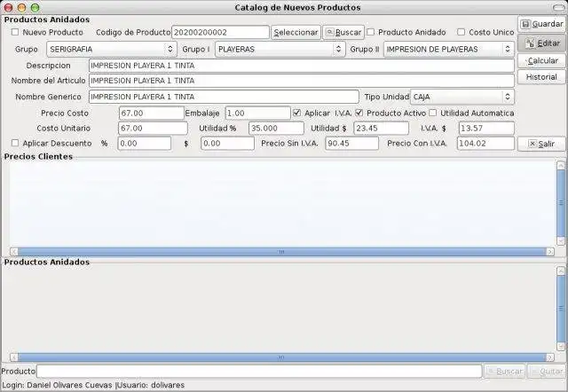Click the Descripcion text field

click(x=302, y=66)
